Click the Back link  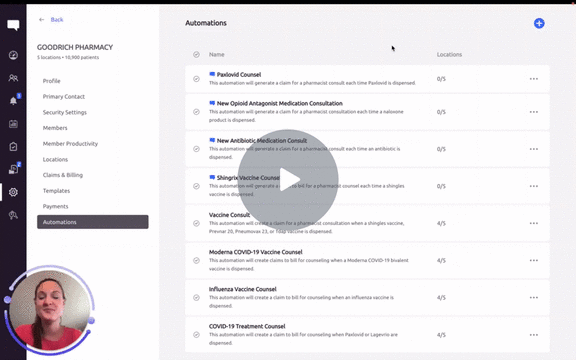click(x=57, y=19)
